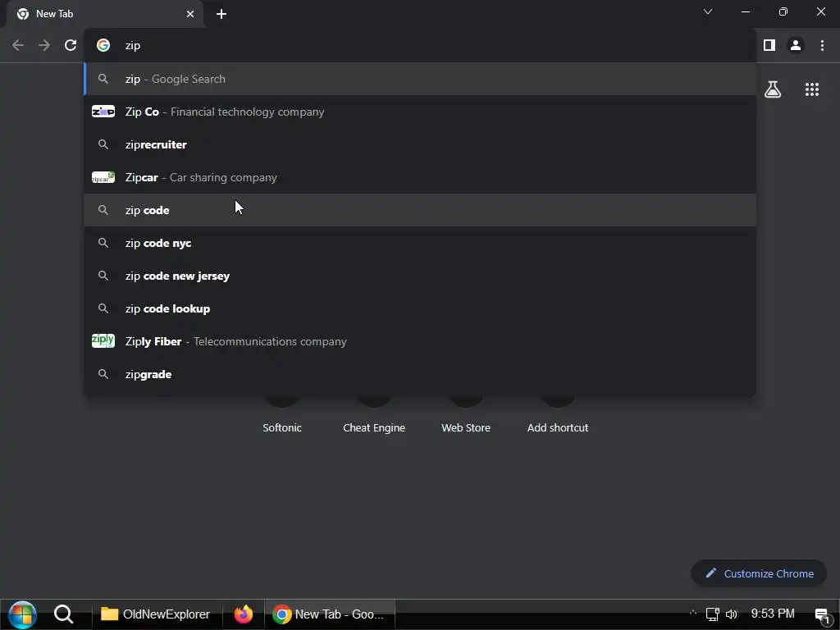The height and width of the screenshot is (630, 840).
Task: Open the network tray icon
Action: [712, 614]
